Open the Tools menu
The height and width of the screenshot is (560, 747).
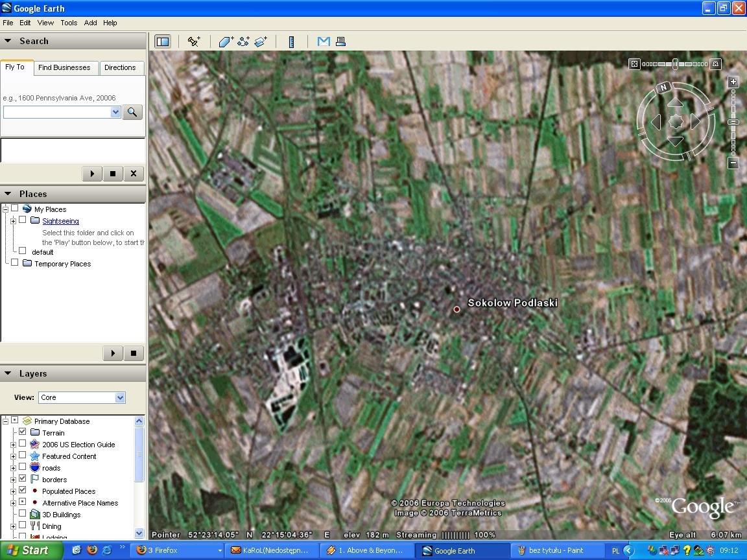point(69,23)
